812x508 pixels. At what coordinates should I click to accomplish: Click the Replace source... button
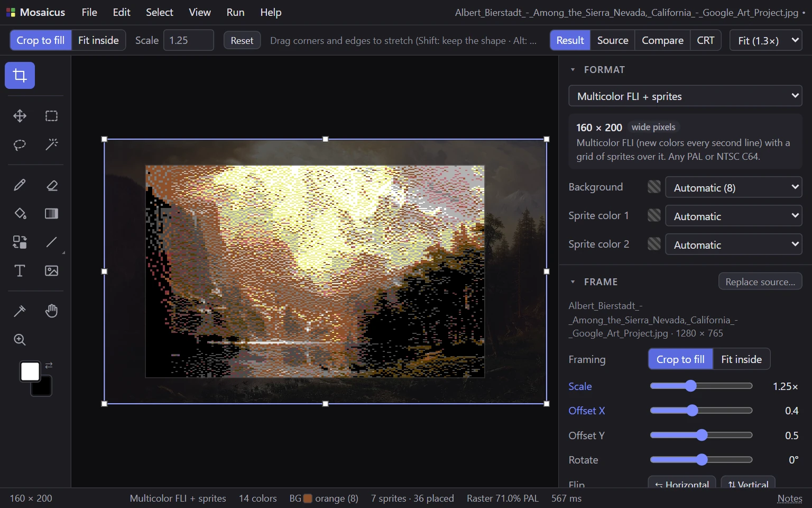pos(760,282)
